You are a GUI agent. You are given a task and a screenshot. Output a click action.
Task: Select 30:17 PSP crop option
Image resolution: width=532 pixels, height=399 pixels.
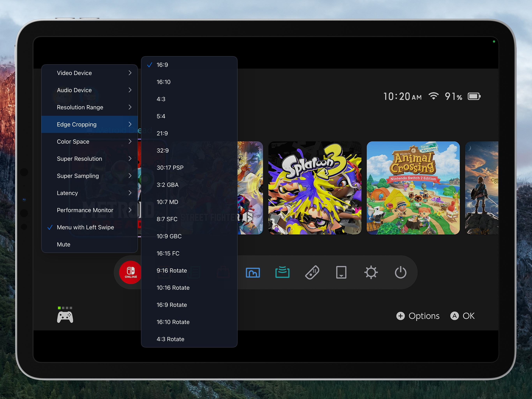click(189, 168)
